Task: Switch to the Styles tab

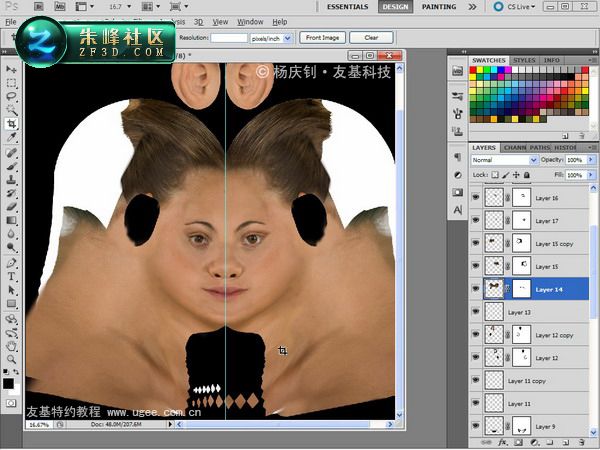Action: click(524, 60)
